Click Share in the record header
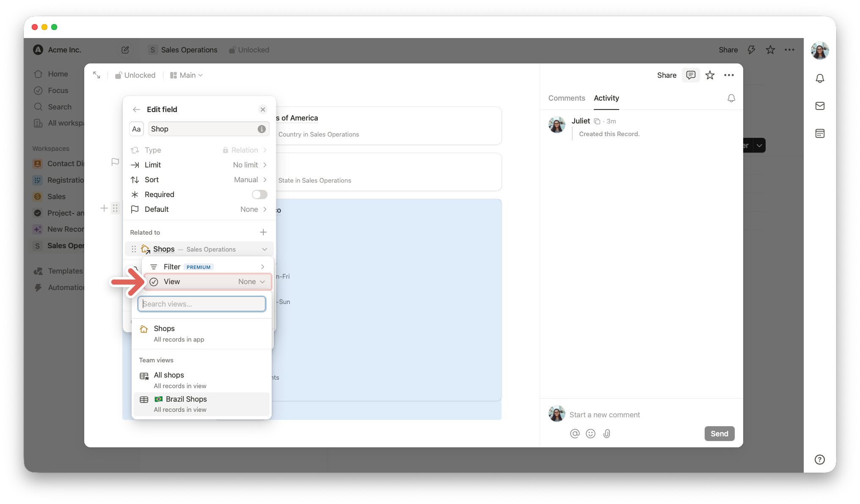 pos(666,75)
